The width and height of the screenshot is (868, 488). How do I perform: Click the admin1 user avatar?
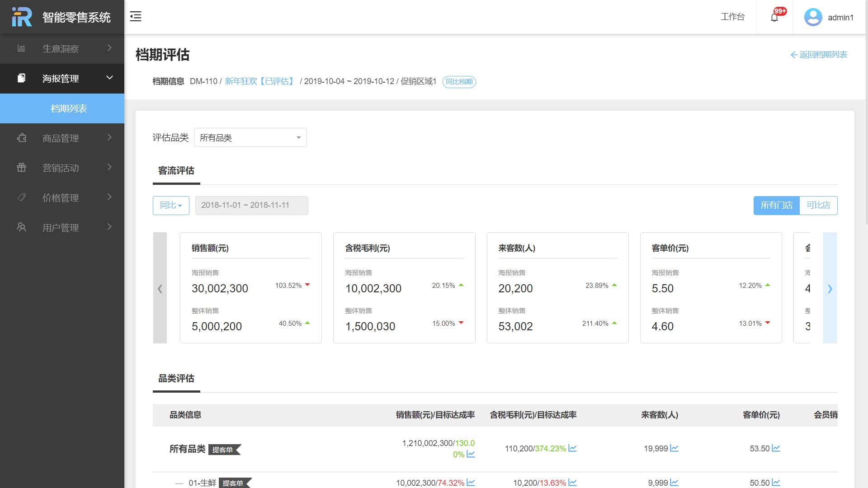(x=813, y=17)
